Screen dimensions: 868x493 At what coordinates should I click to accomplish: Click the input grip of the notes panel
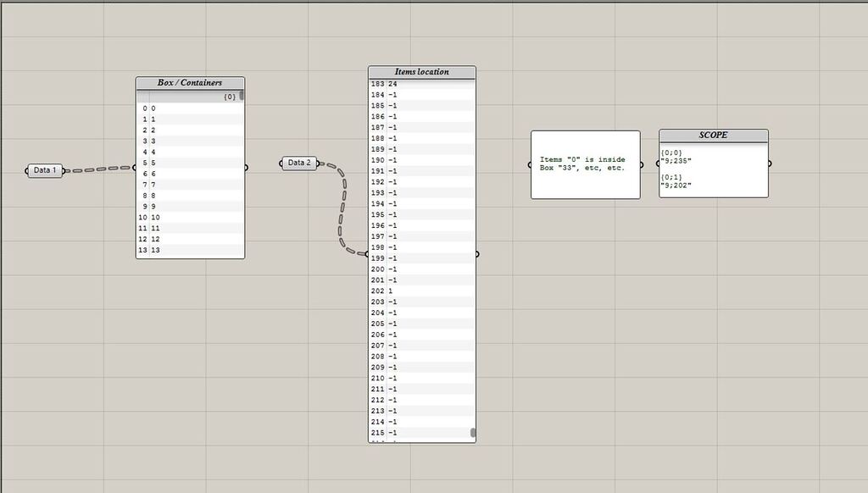pos(529,163)
